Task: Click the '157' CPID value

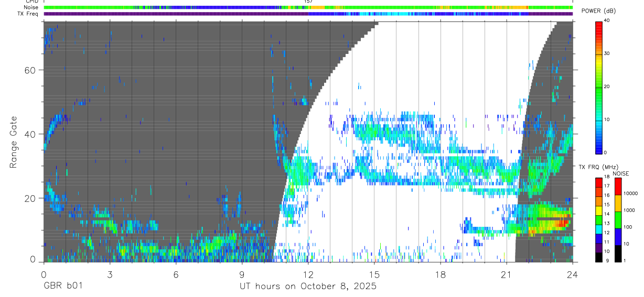Action: [x=308, y=2]
